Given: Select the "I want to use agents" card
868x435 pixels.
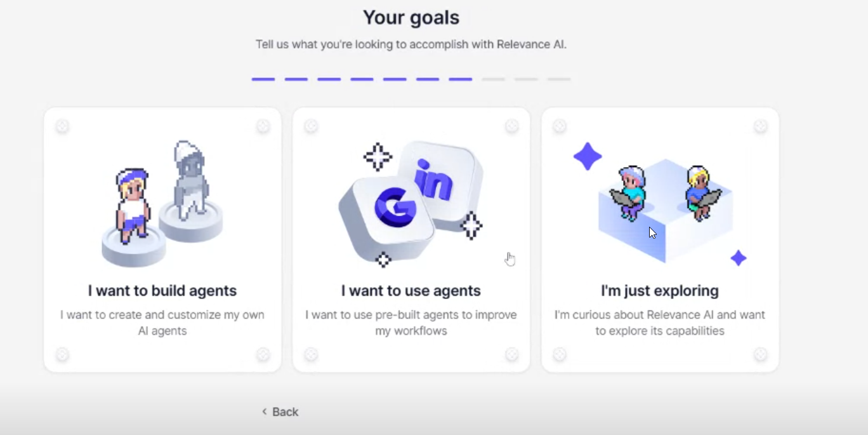Looking at the screenshot, I should pos(411,238).
